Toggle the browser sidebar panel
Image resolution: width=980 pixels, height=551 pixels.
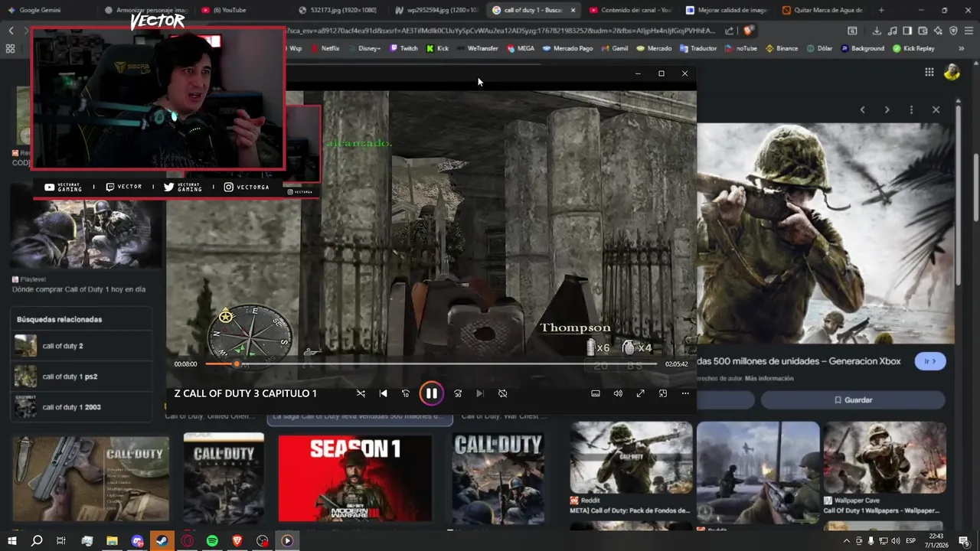[x=907, y=31]
